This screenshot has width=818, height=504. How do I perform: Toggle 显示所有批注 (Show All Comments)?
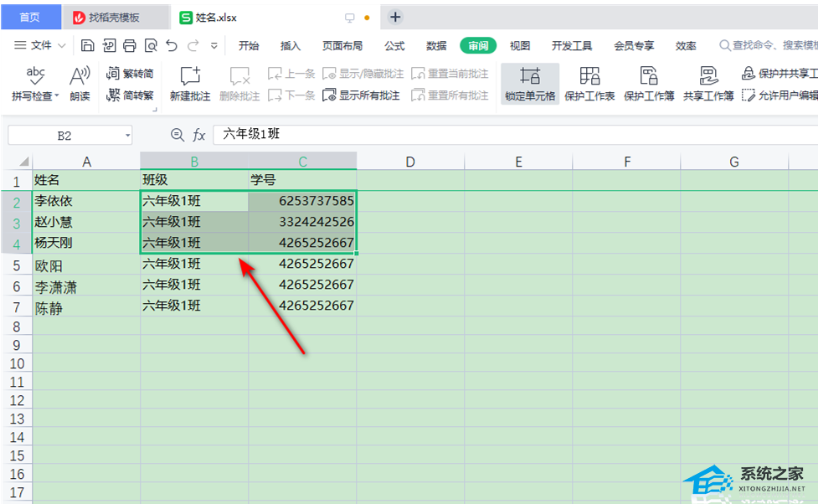point(361,95)
